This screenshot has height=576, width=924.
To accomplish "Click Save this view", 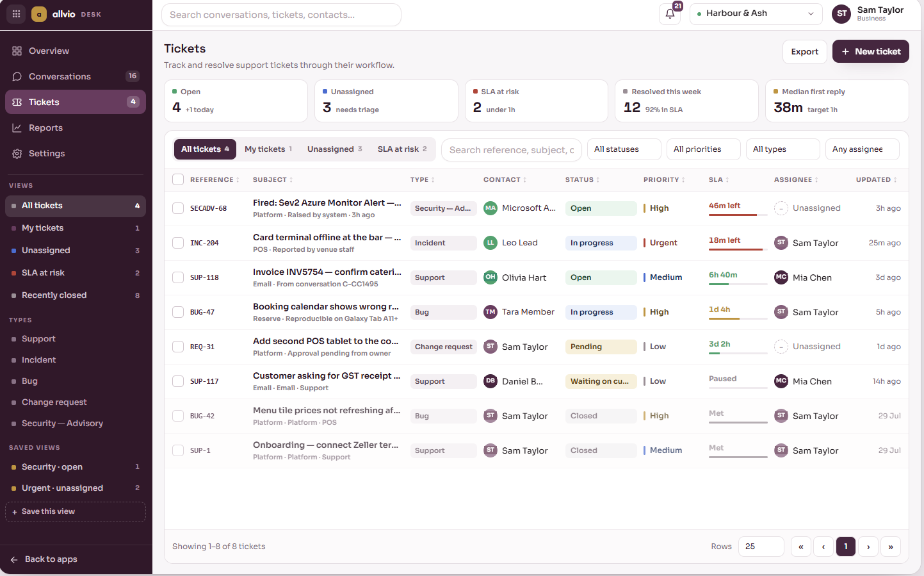I will (x=76, y=511).
